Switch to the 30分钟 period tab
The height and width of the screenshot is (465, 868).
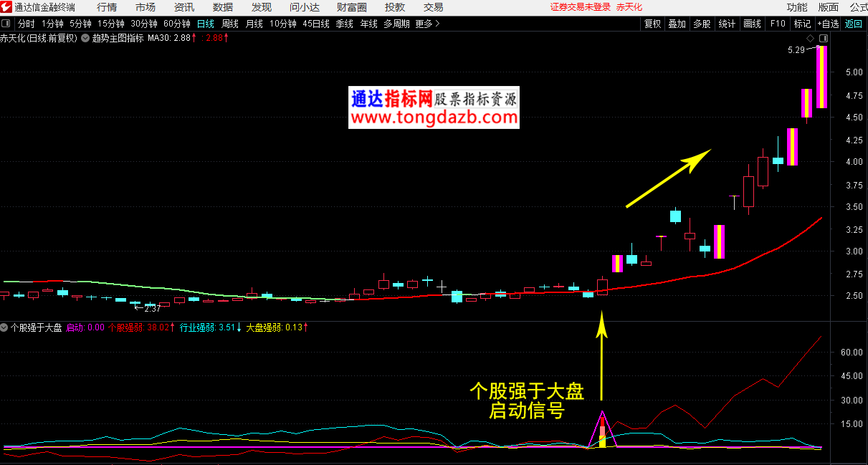point(144,24)
